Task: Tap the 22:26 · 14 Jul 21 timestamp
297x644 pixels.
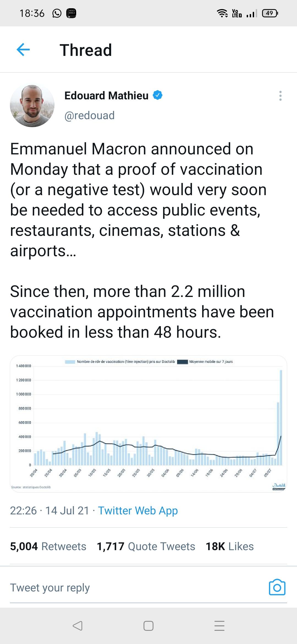Action: [50, 511]
